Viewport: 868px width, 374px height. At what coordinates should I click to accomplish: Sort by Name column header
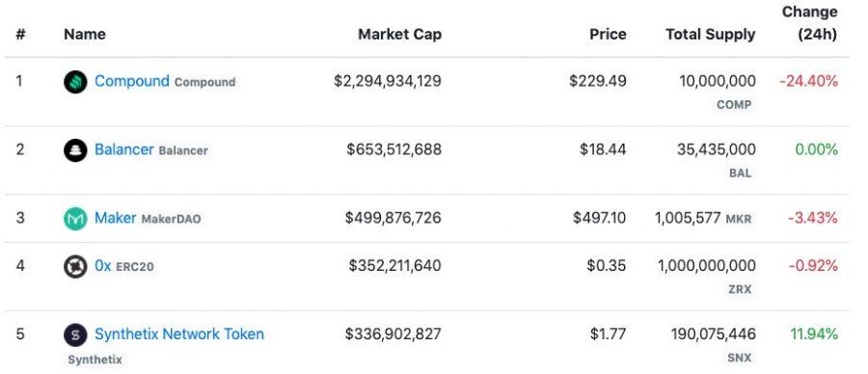pos(84,35)
